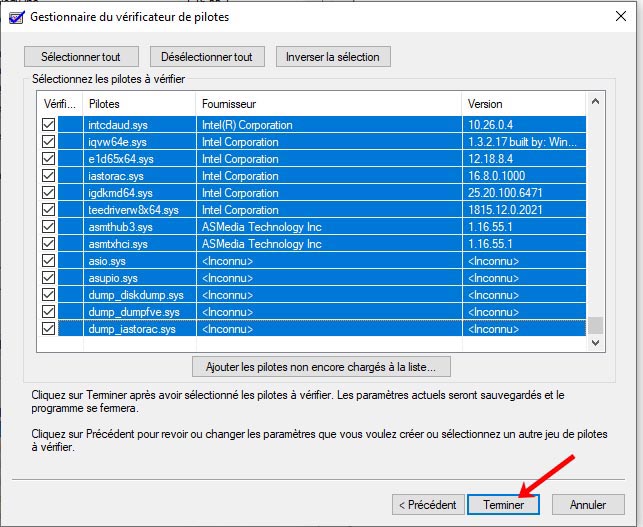Screen dimensions: 643x527
Task: Uncheck the asio.sys checkbox
Action: tap(48, 261)
